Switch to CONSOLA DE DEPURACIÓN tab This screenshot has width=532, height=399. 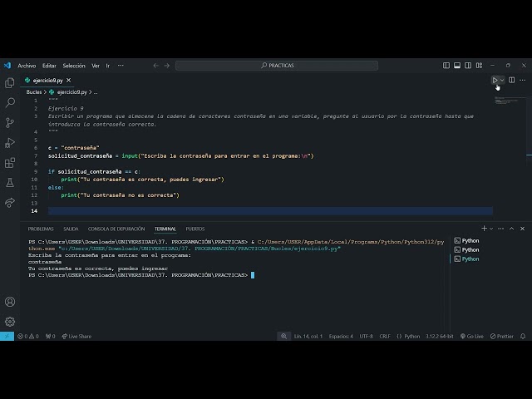(x=116, y=229)
